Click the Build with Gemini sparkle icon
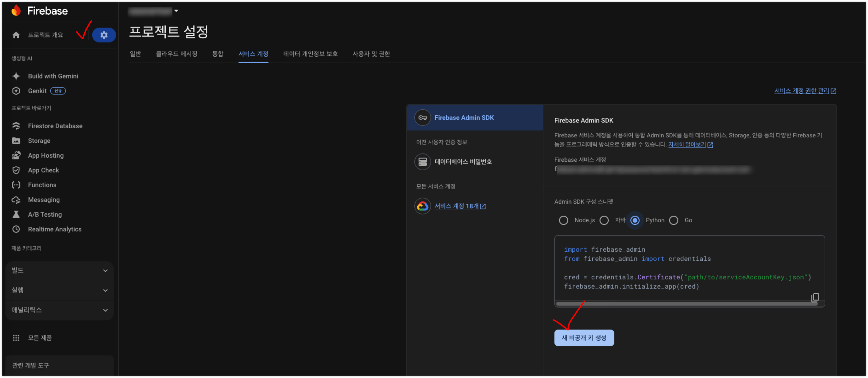868x378 pixels. click(x=16, y=76)
